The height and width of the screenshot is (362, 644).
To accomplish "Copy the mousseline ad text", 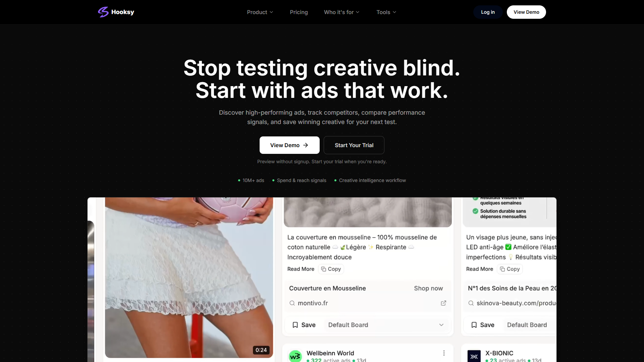I will (x=331, y=269).
